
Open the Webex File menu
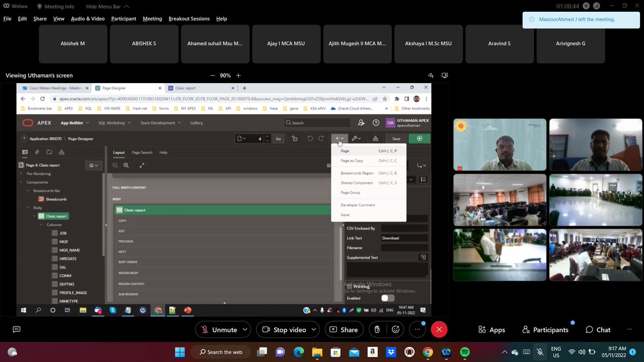point(8,18)
